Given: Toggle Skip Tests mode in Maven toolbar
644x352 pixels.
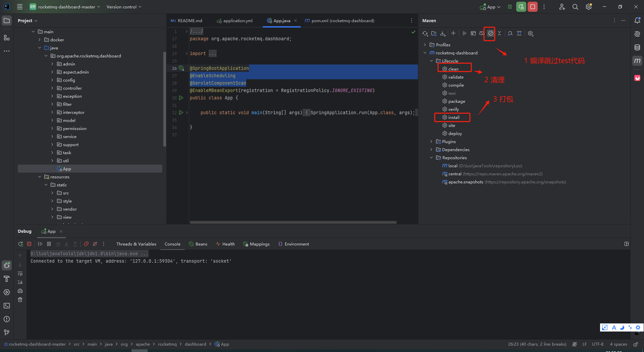Looking at the screenshot, I should (490, 33).
